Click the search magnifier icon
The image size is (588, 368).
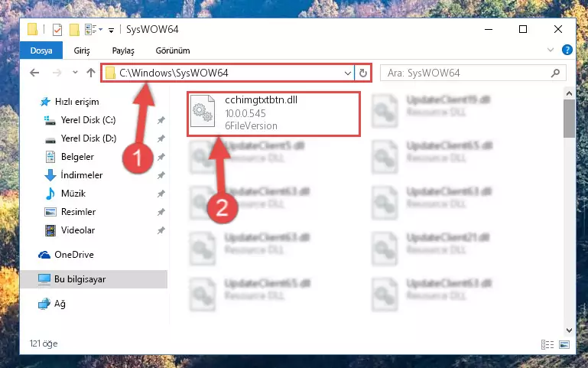tap(555, 73)
